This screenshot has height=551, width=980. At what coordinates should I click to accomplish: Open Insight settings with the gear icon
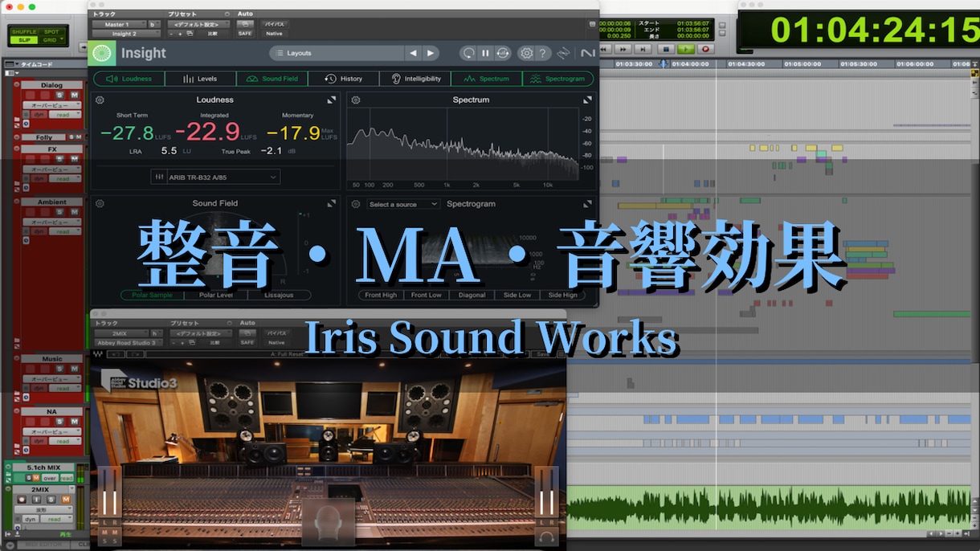[527, 53]
